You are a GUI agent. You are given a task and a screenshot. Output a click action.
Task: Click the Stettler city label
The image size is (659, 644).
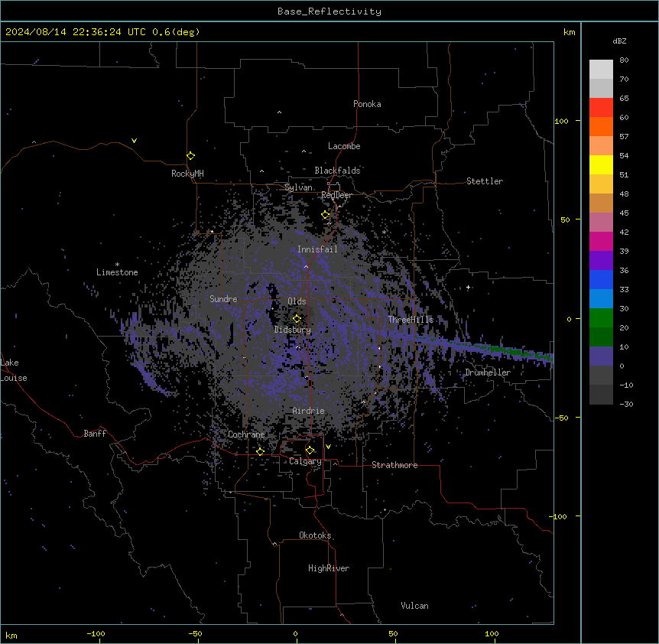485,181
